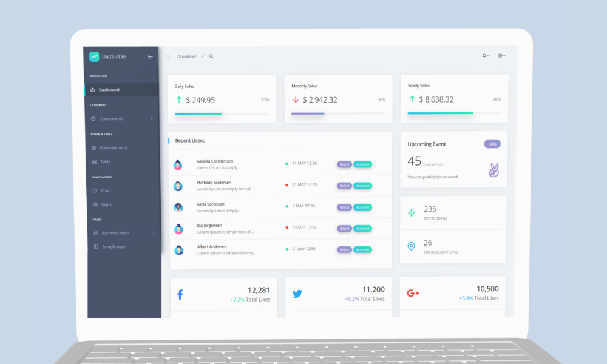This screenshot has width=607, height=364.
Task: Click the Twitter bird icon
Action: pos(297,294)
